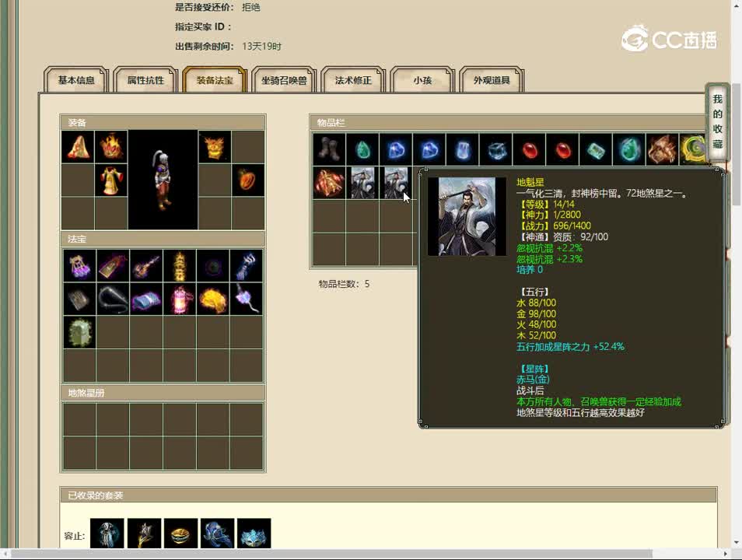
Task: Open the 坐骑召唤兽 tab
Action: [283, 79]
